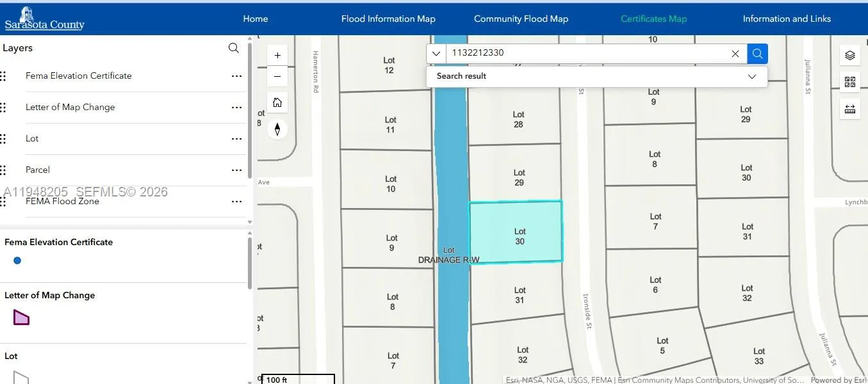This screenshot has height=384, width=868.
Task: Click the Sarasota County logo
Action: pos(44,19)
